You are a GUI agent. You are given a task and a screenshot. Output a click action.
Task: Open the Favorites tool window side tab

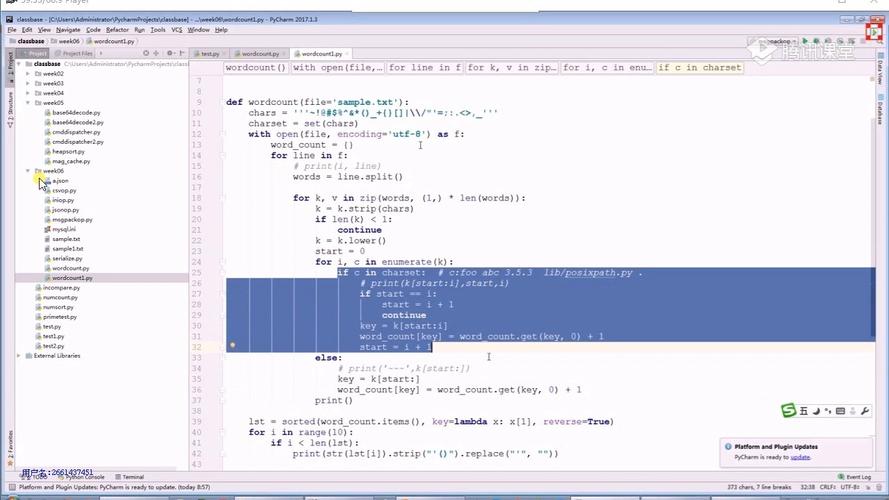pos(10,448)
